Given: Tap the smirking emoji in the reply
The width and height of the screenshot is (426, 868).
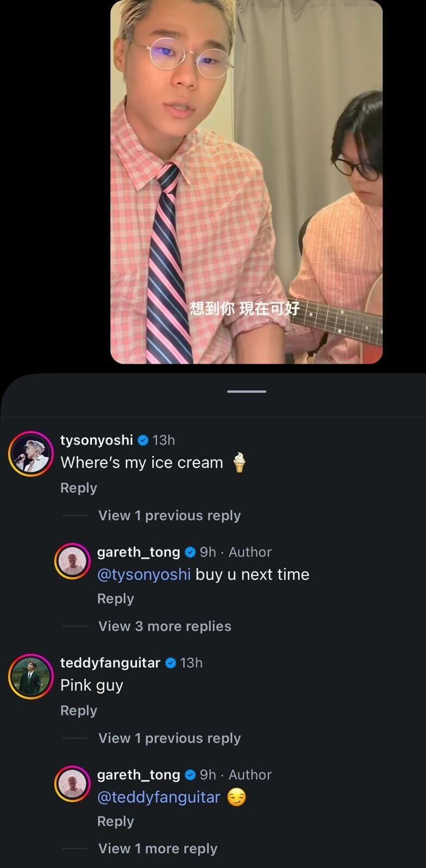Looking at the screenshot, I should [236, 797].
